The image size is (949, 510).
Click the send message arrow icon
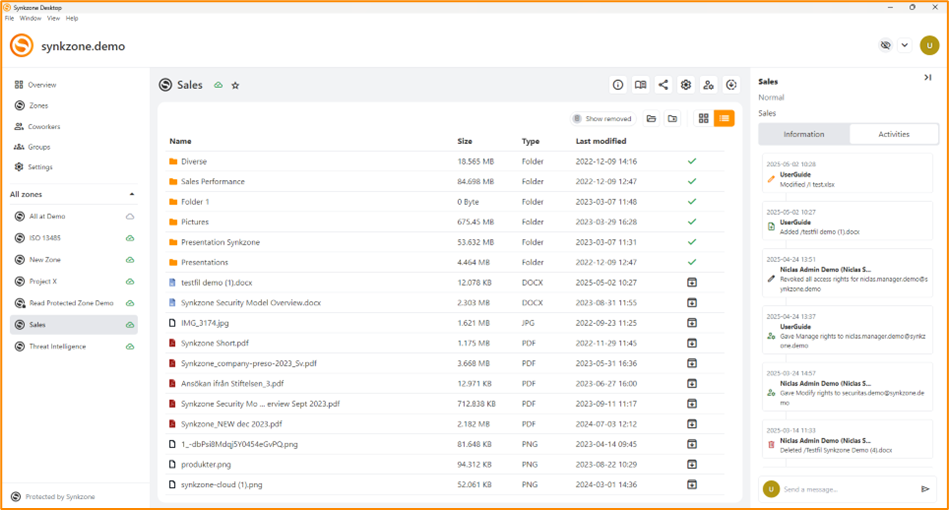(x=925, y=489)
